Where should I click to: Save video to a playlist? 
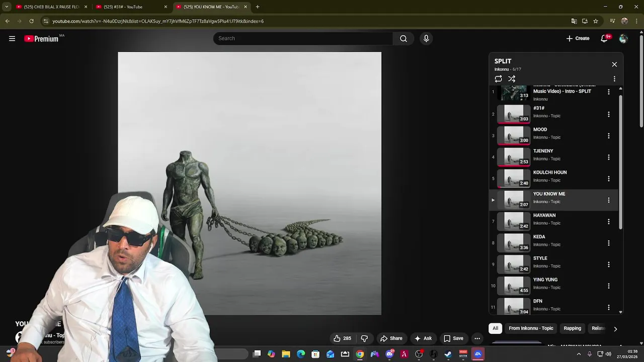(453, 338)
